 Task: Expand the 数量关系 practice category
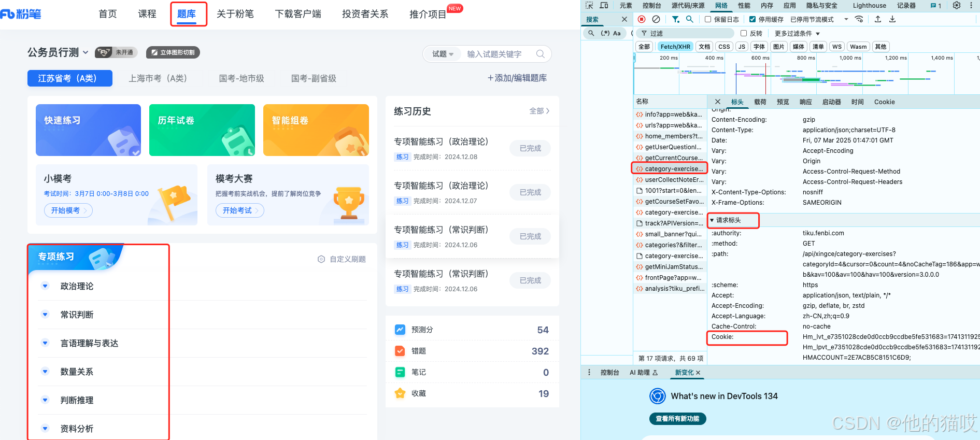tap(45, 372)
